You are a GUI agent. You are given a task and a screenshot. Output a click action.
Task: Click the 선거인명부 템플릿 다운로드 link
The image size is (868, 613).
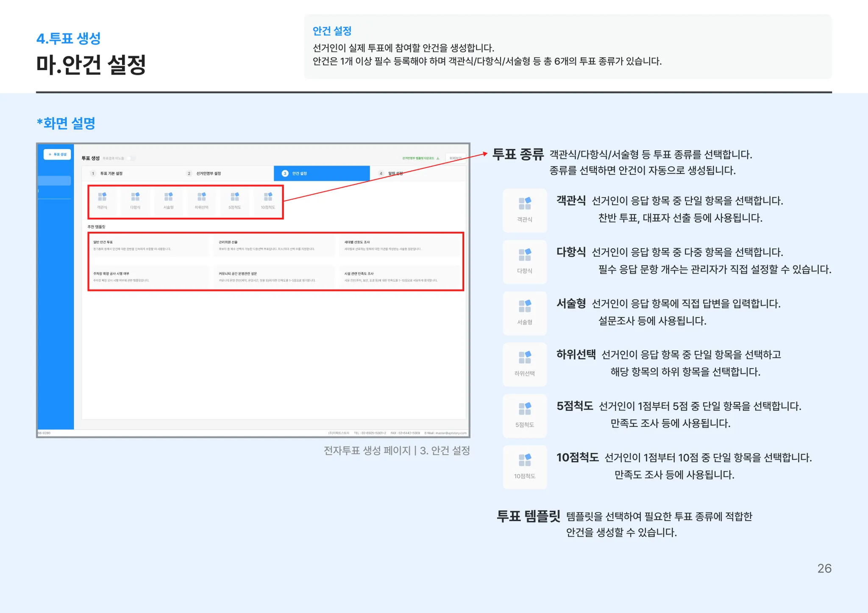(x=420, y=158)
